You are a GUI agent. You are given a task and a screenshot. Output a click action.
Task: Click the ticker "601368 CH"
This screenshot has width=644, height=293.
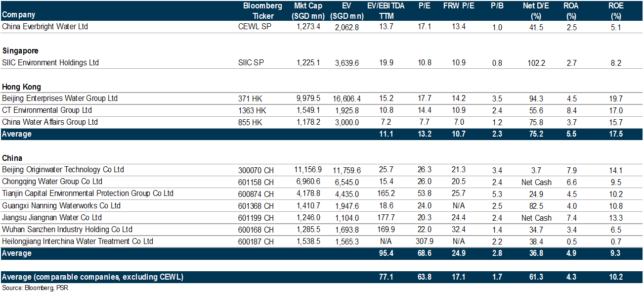tap(256, 205)
